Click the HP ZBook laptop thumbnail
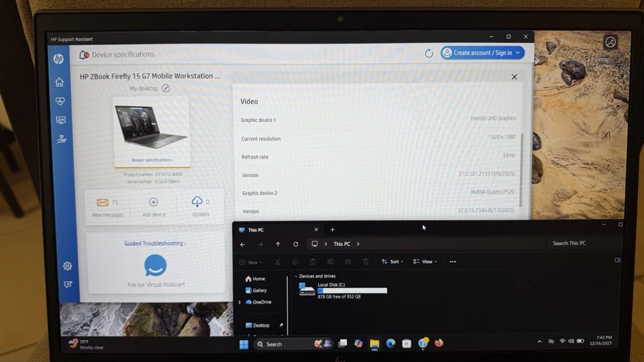This screenshot has width=644, height=362. [x=151, y=127]
